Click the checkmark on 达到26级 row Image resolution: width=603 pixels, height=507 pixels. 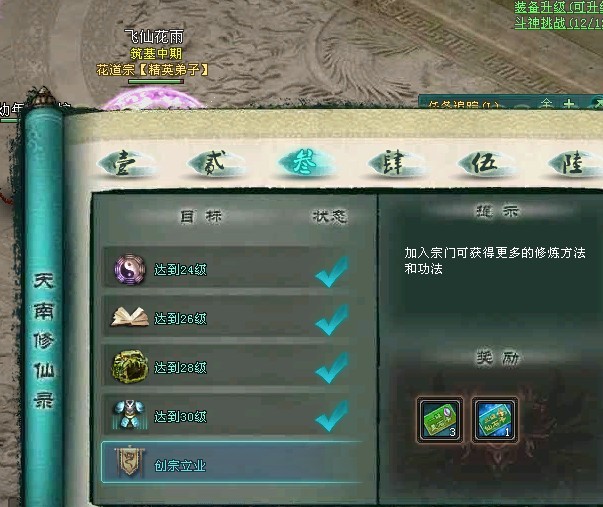(x=332, y=320)
